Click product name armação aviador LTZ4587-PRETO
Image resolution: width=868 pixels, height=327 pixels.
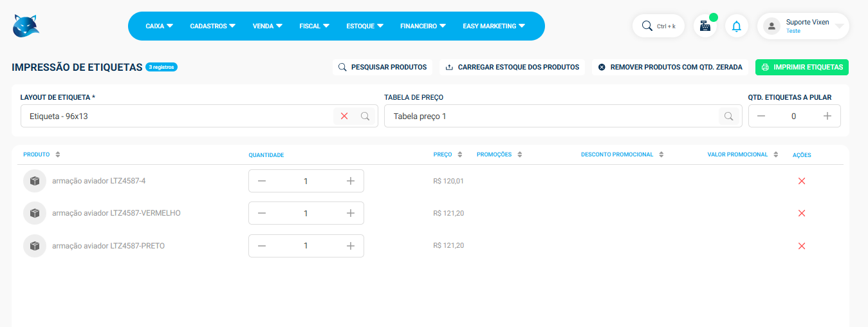[108, 246]
